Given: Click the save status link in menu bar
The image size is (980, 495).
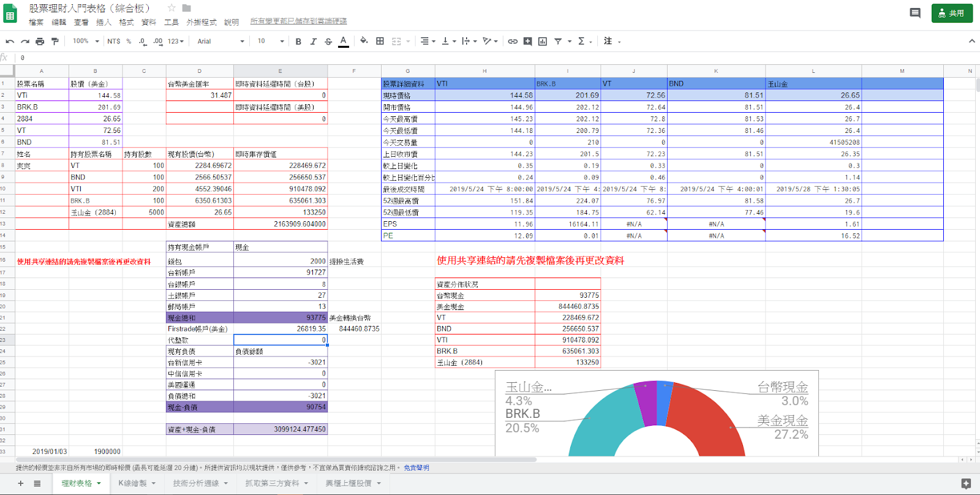Looking at the screenshot, I should tap(298, 21).
